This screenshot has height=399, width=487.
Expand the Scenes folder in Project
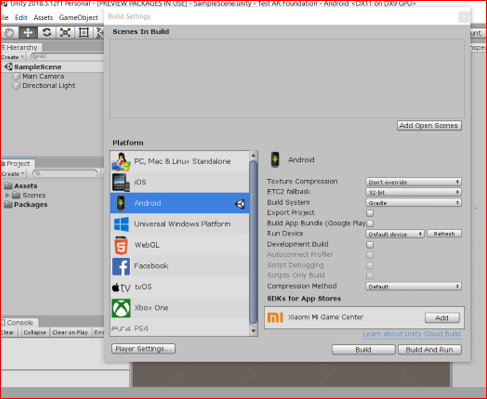click(x=7, y=195)
